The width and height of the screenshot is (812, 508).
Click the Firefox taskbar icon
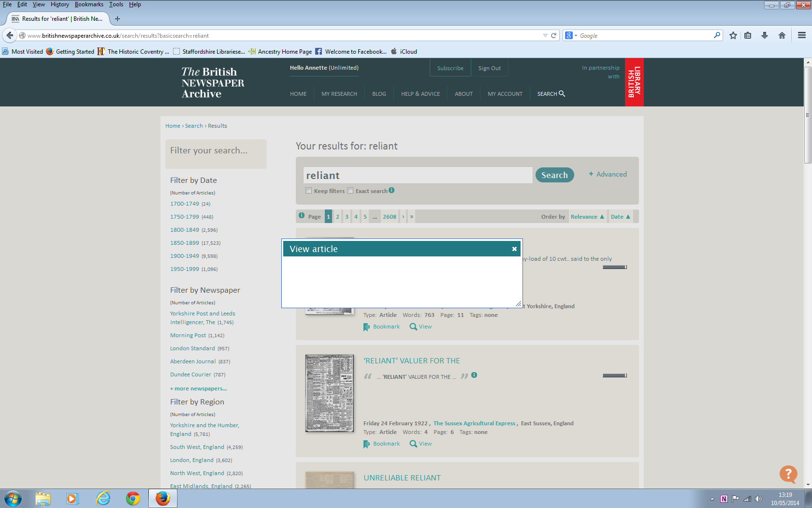coord(163,498)
